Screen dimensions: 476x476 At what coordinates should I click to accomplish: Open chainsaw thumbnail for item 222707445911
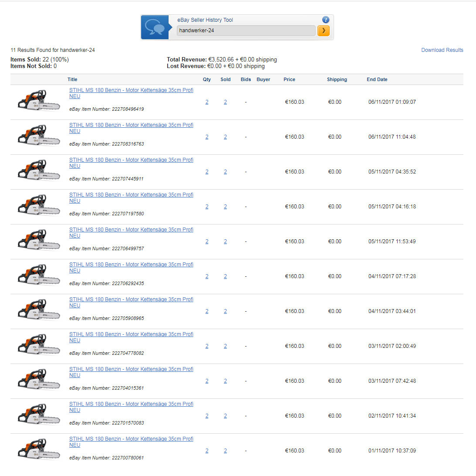pyautogui.click(x=39, y=171)
